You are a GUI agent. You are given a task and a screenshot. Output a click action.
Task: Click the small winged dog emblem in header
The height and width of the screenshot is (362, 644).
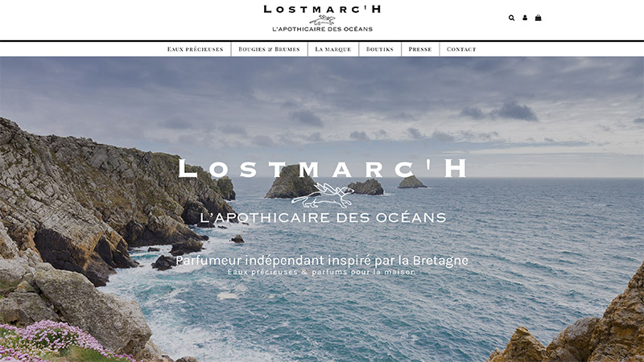click(322, 20)
